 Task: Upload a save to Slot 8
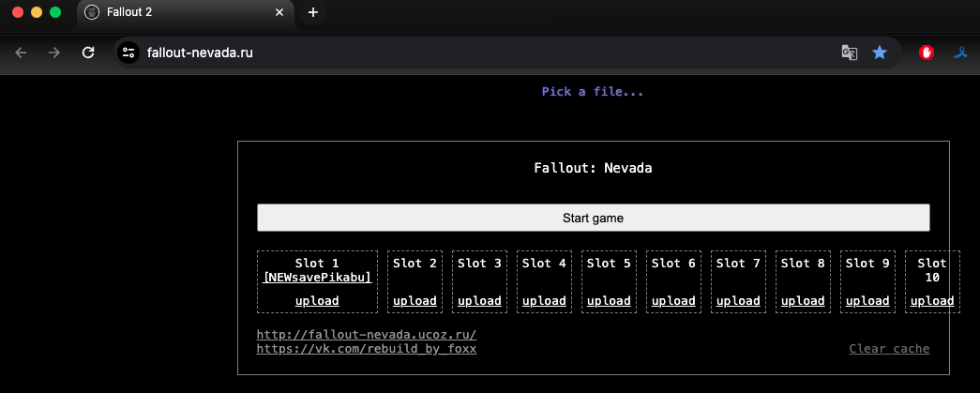803,301
